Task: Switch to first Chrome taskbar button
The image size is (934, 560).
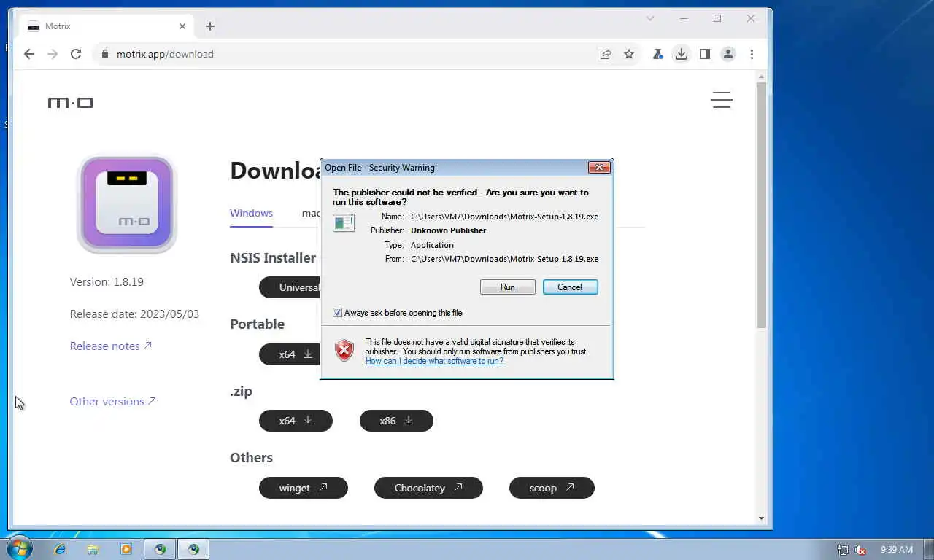Action: point(160,549)
